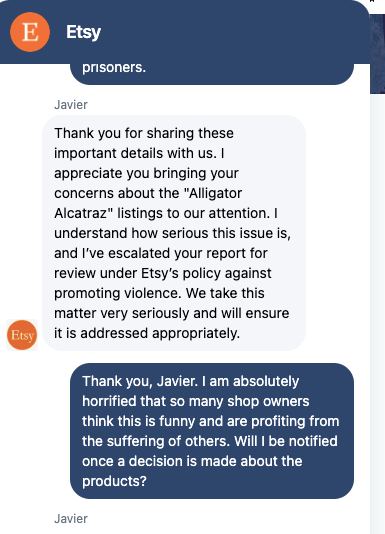Click the "Alligator Alcatraz" quoted text
The height and width of the screenshot is (534, 385).
148,203
